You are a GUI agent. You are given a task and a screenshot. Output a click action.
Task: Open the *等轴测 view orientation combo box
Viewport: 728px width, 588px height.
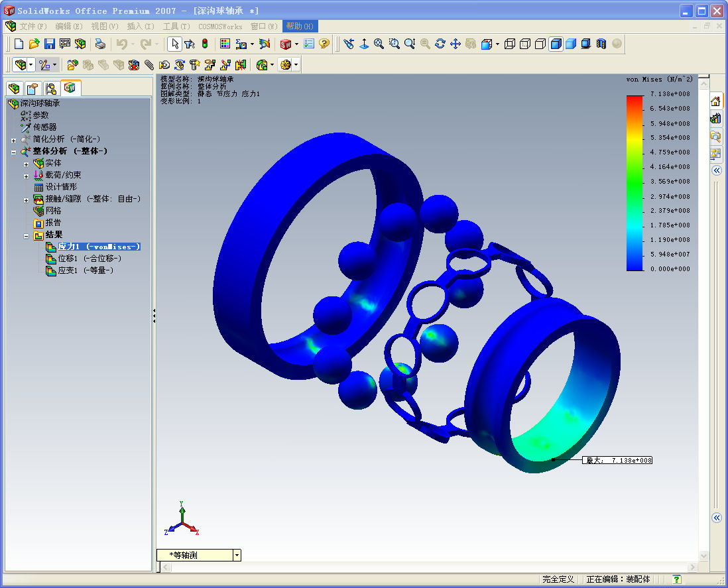point(199,555)
